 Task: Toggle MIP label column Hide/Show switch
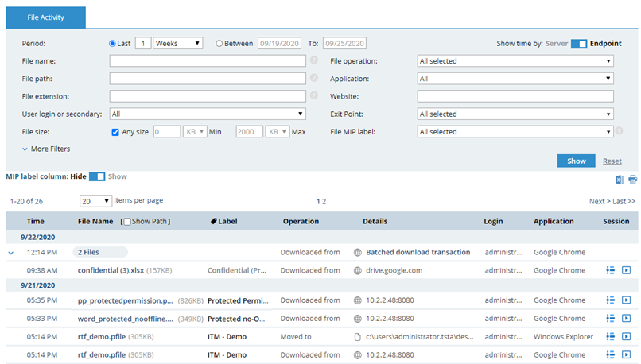pyautogui.click(x=97, y=176)
